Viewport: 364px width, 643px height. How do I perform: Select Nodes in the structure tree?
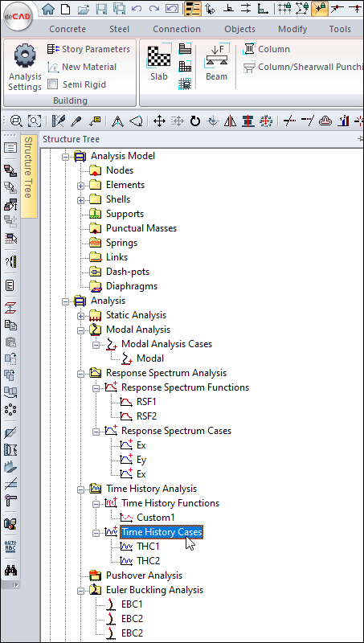pos(119,170)
